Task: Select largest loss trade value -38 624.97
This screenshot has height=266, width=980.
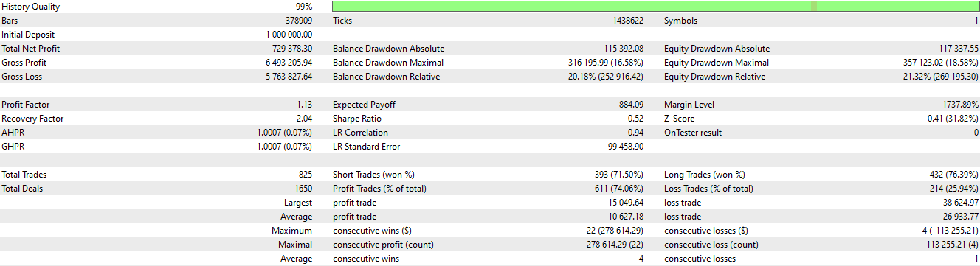Action: point(959,203)
